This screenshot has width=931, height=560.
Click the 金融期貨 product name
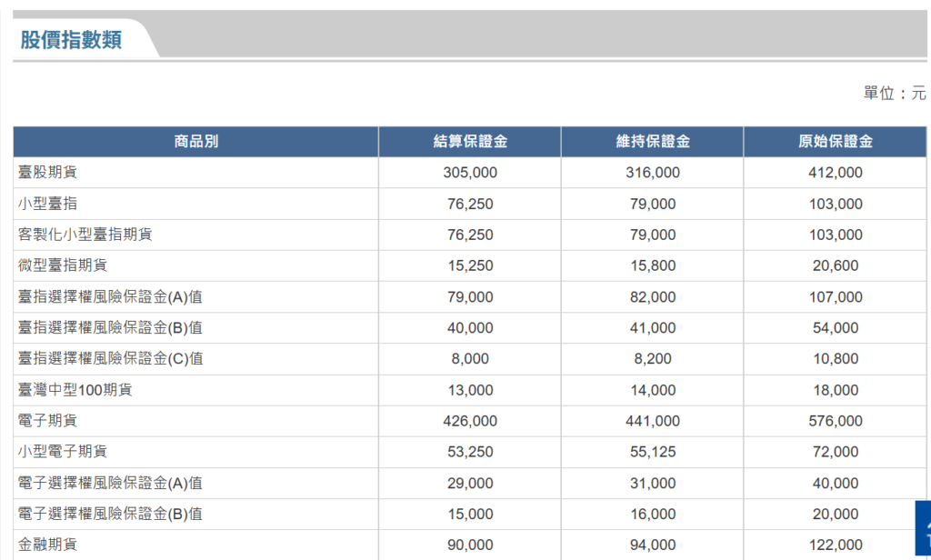(x=48, y=545)
